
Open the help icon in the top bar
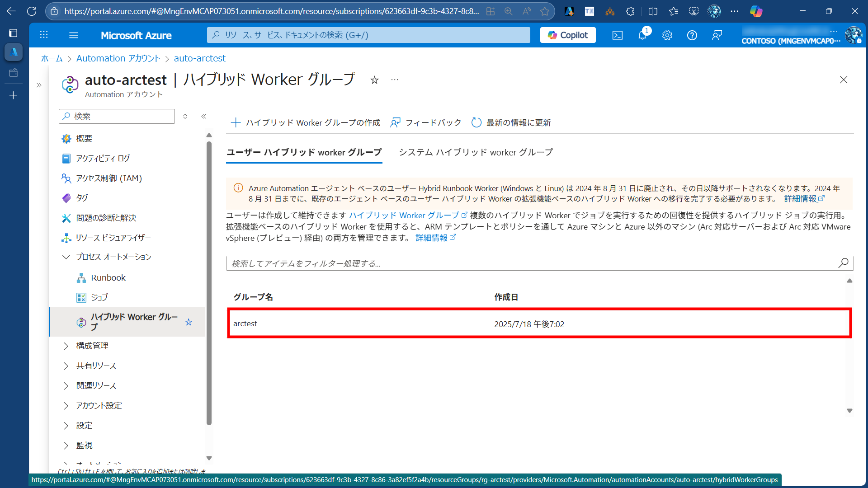[x=692, y=35]
